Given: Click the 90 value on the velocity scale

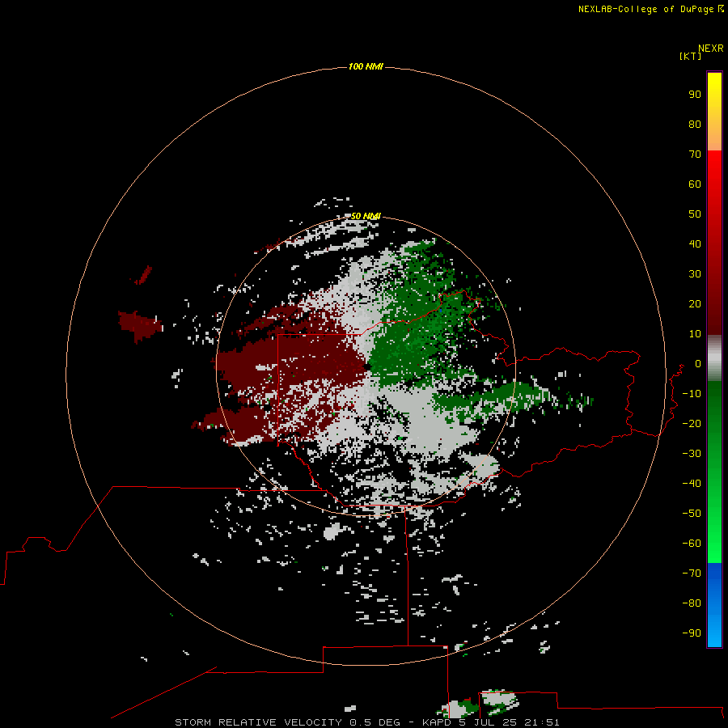Looking at the screenshot, I should click(695, 95).
